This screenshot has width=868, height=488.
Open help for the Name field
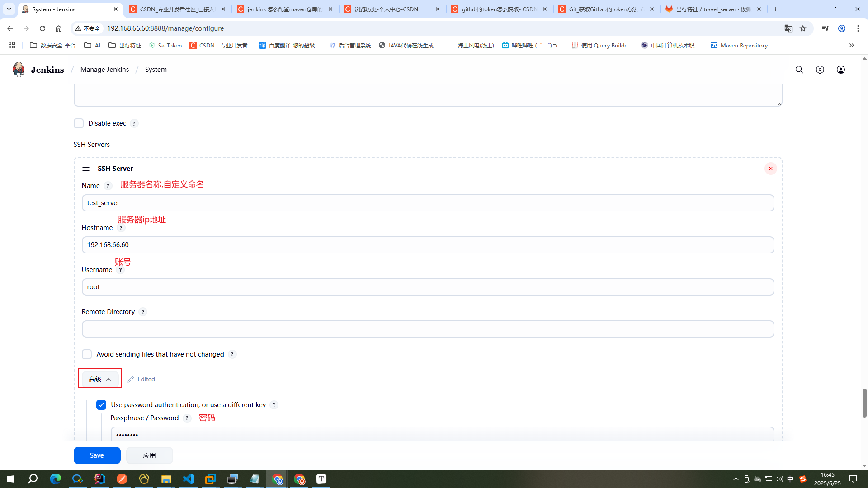[x=108, y=186]
